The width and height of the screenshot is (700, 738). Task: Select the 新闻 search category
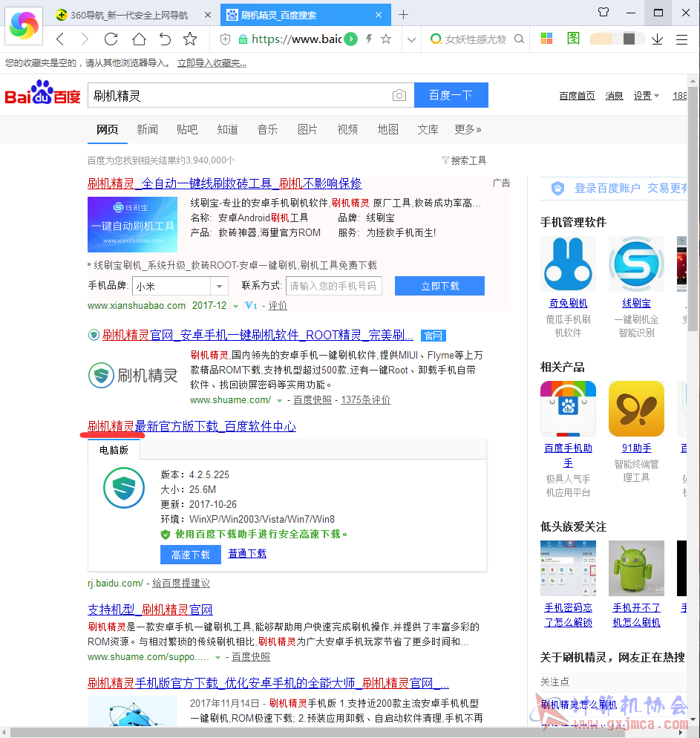tap(147, 129)
